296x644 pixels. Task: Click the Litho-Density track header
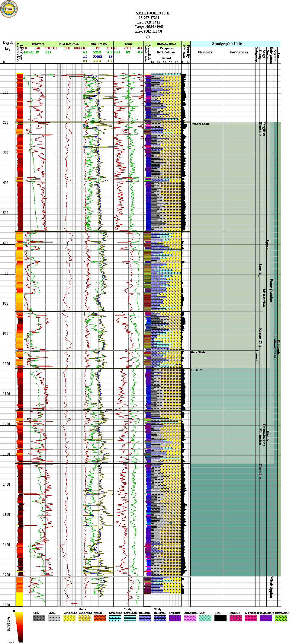coord(98,44)
